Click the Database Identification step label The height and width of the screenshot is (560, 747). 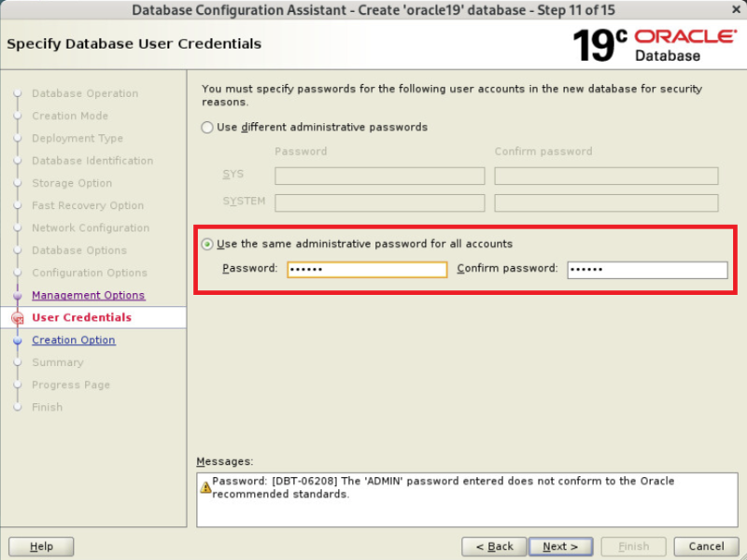pos(92,161)
